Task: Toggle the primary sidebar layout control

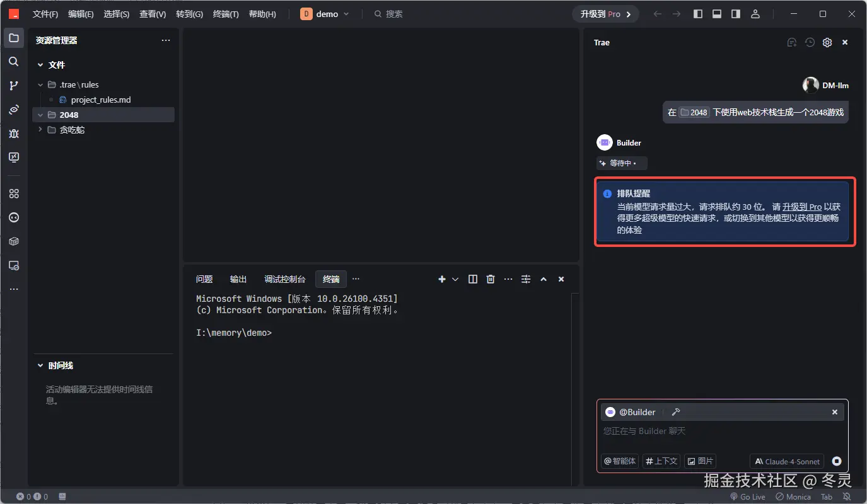Action: 697,13
